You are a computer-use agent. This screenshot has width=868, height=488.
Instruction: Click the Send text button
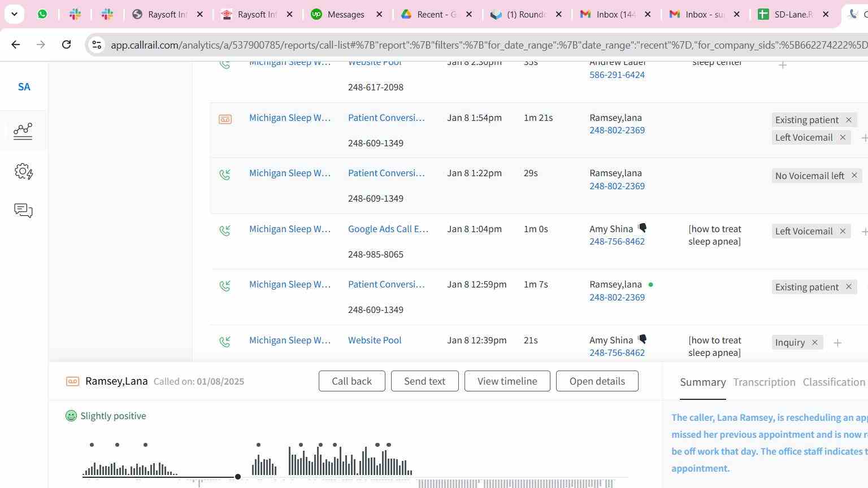pyautogui.click(x=425, y=381)
